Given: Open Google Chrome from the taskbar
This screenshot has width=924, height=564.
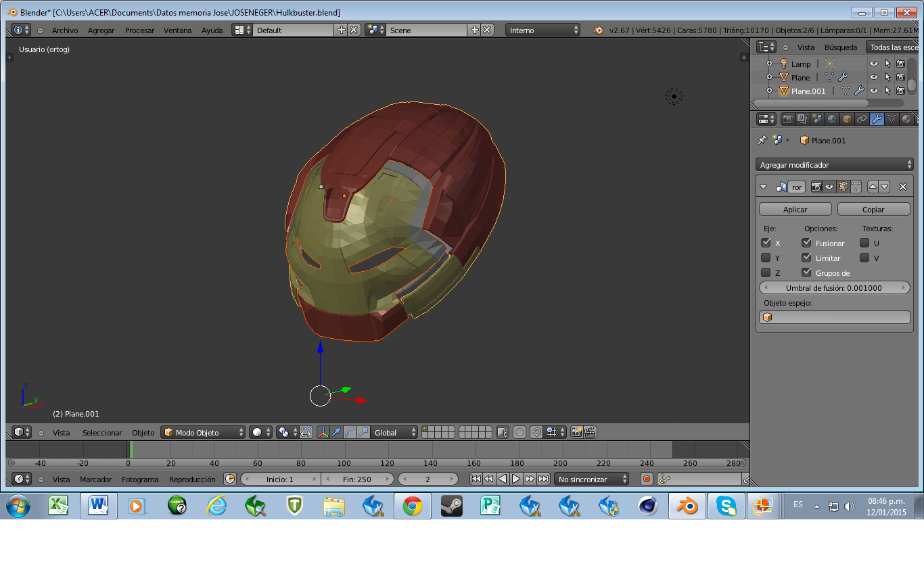Looking at the screenshot, I should (413, 506).
